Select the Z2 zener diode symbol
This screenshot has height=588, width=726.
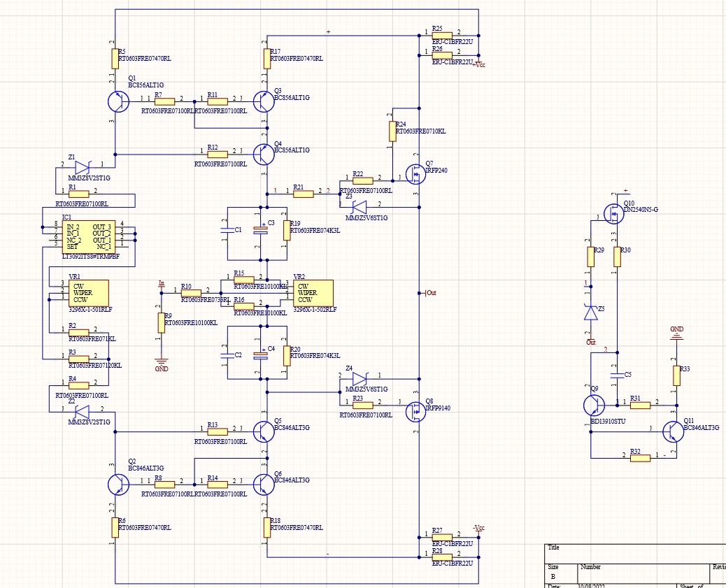click(83, 412)
